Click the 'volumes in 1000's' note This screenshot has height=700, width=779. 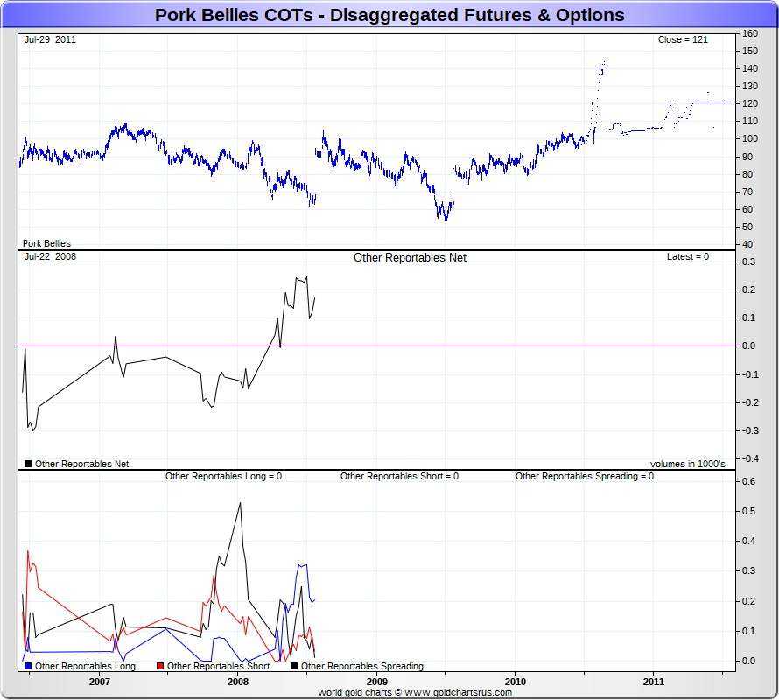click(x=688, y=464)
